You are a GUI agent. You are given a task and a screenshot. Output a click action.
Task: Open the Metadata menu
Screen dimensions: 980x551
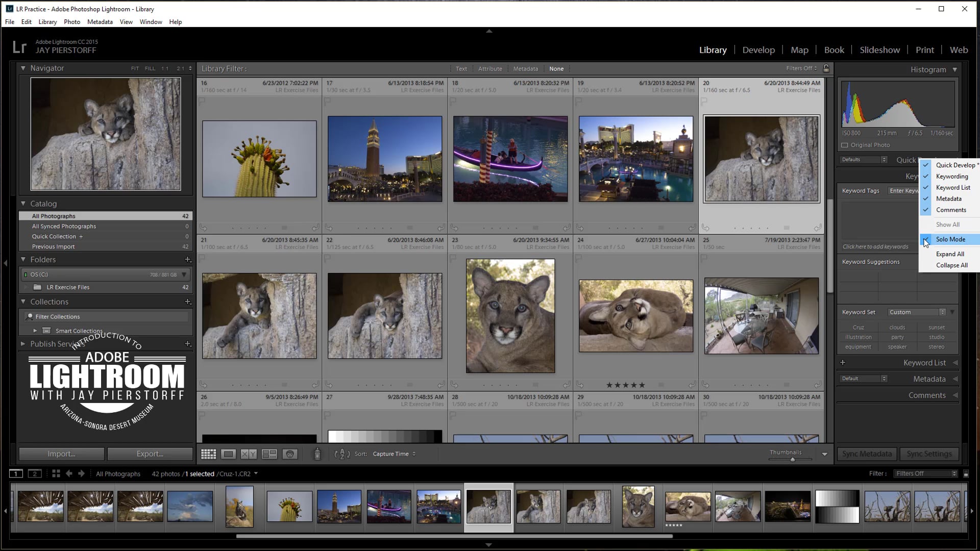[100, 22]
